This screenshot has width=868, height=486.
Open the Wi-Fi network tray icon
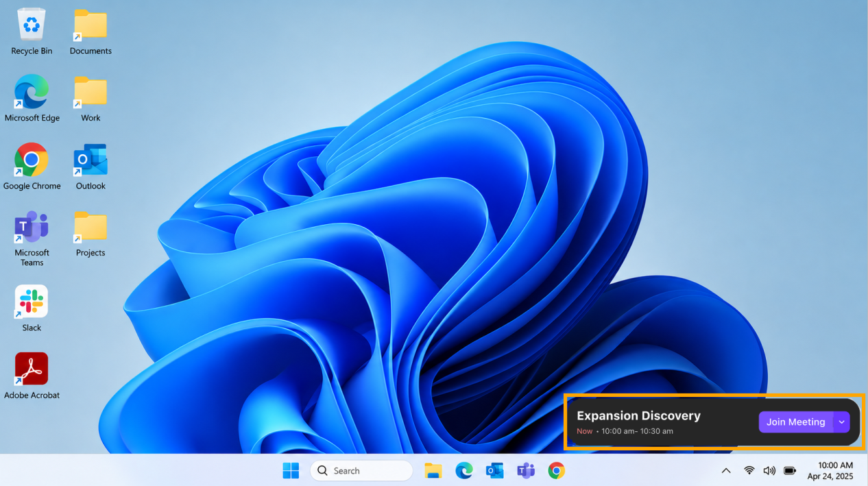(749, 471)
